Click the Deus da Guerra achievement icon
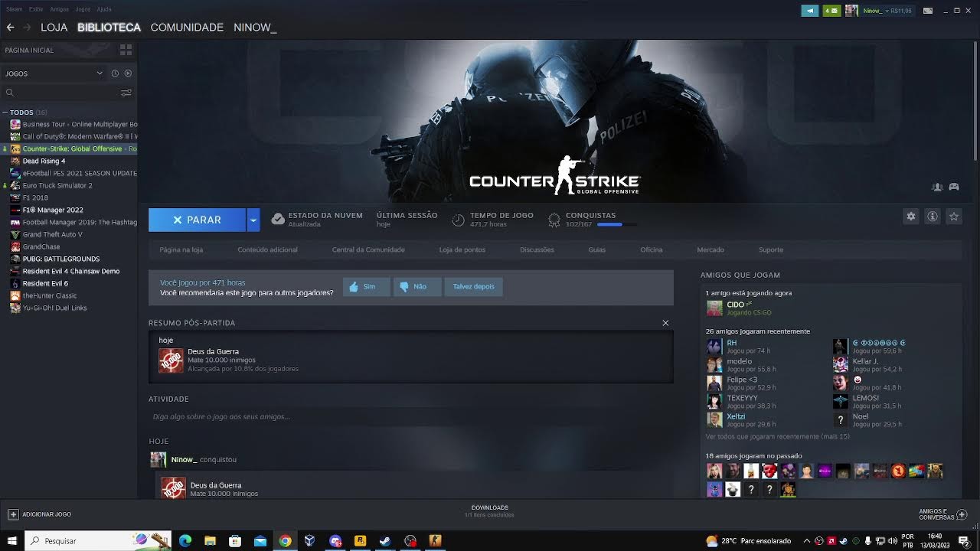The height and width of the screenshot is (551, 980). [171, 360]
